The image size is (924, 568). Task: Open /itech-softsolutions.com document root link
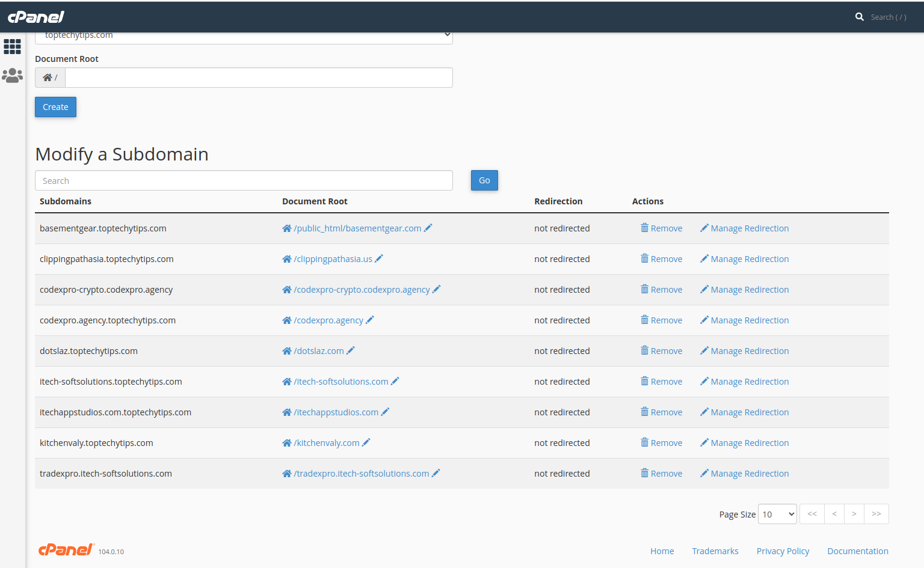pos(341,382)
